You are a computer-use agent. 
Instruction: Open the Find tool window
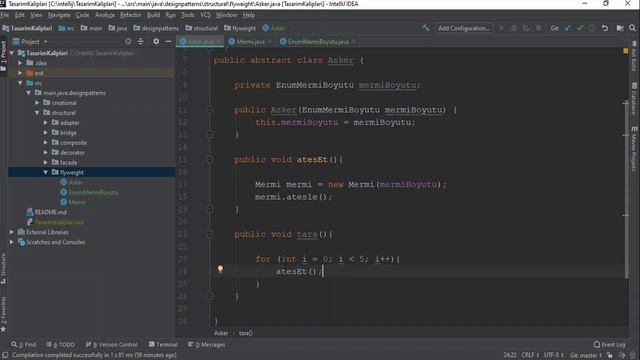pyautogui.click(x=24, y=344)
